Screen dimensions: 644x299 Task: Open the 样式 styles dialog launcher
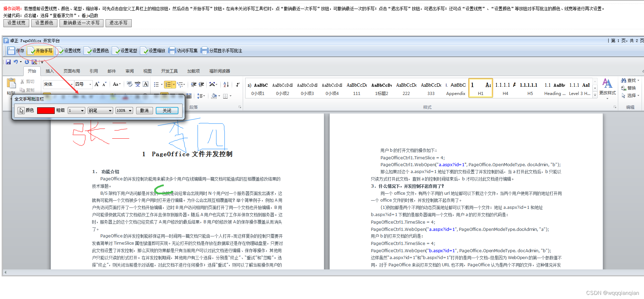[x=615, y=107]
